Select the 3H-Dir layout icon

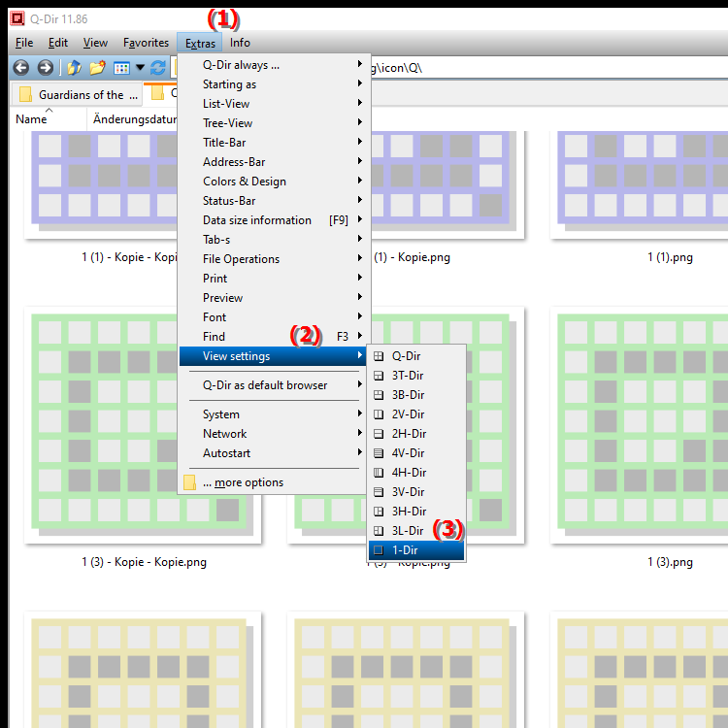379,512
